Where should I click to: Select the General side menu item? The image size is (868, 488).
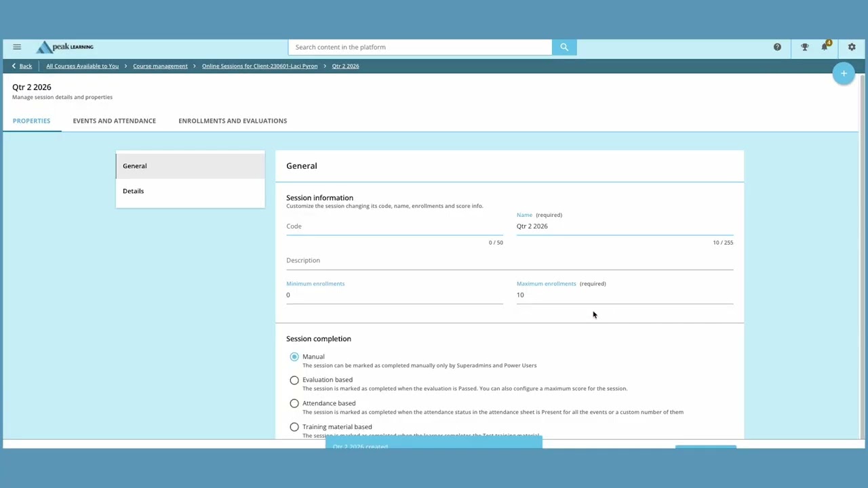coord(190,166)
